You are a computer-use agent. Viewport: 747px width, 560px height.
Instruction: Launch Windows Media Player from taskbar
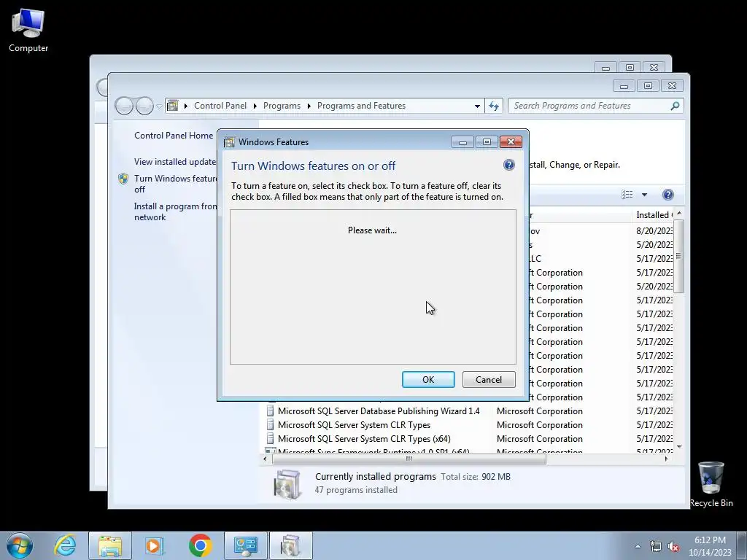(154, 545)
